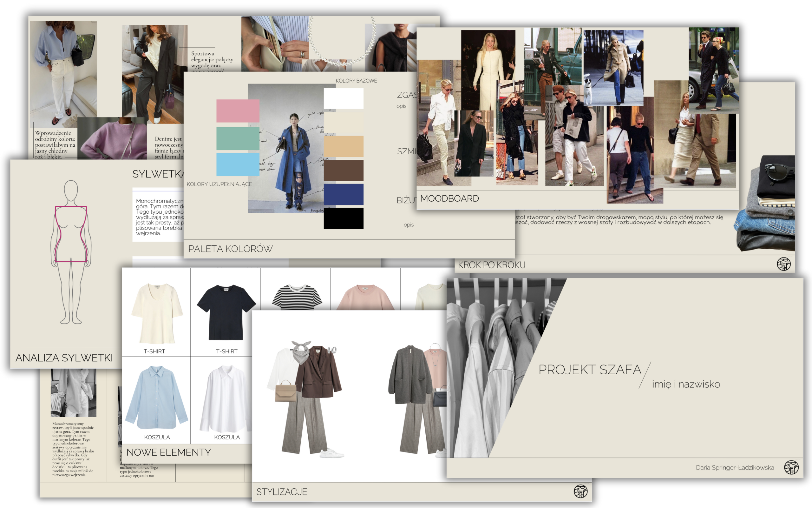The image size is (812, 508).
Task: Click the "ANALIZA SYLWETKI" slide title
Action: click(x=64, y=358)
